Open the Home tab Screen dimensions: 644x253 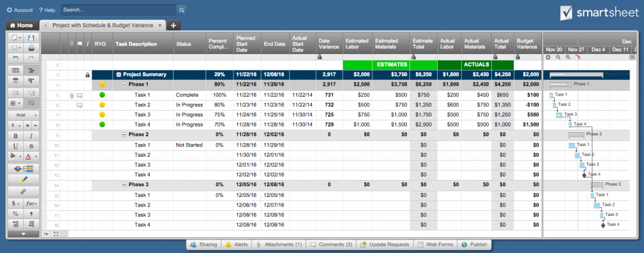(x=21, y=25)
